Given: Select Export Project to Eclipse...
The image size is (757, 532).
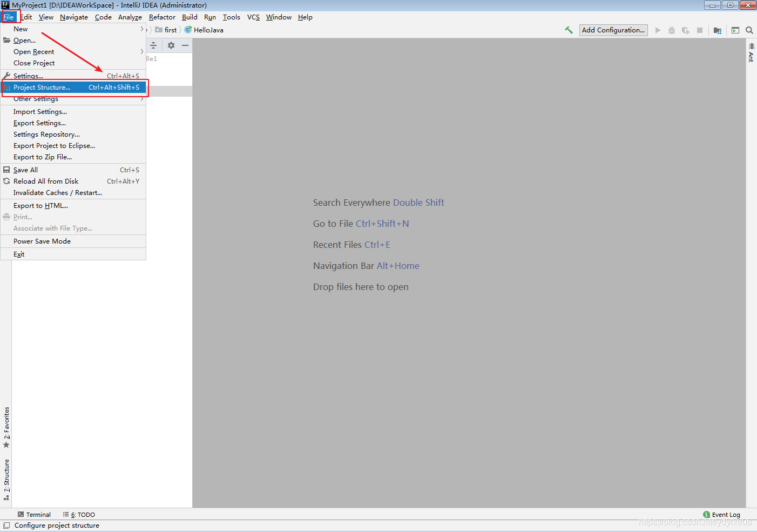Looking at the screenshot, I should click(x=73, y=146).
